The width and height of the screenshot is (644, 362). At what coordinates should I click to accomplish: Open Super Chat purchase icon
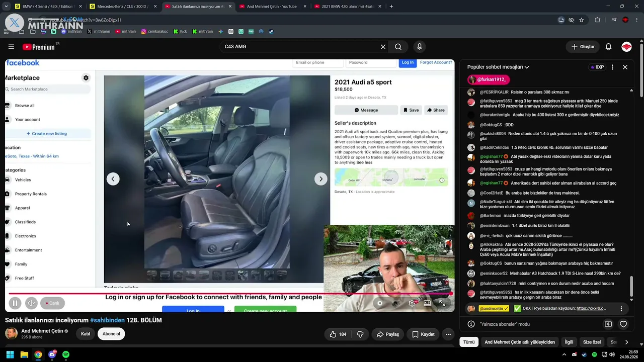[608, 324]
